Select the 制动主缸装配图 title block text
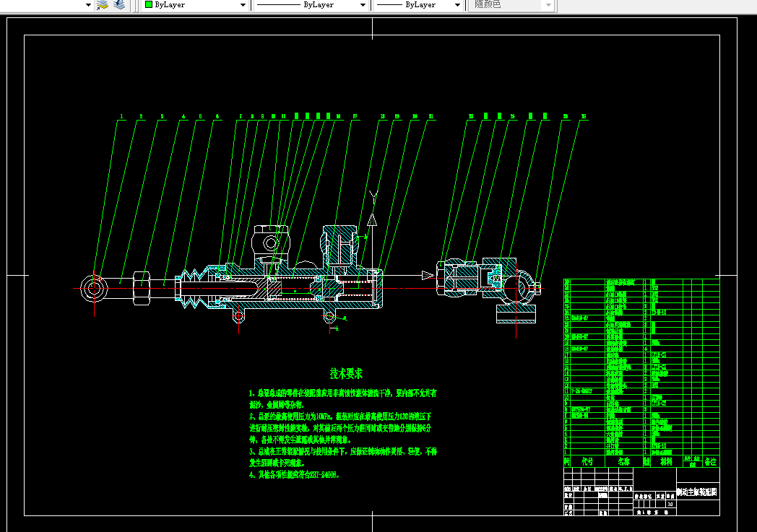This screenshot has height=532, width=757. 696,492
